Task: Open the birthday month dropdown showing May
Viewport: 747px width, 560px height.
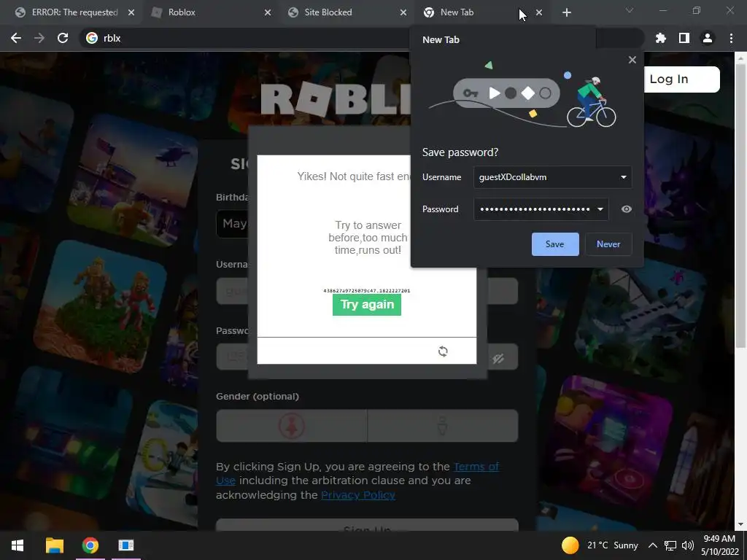Action: point(232,223)
